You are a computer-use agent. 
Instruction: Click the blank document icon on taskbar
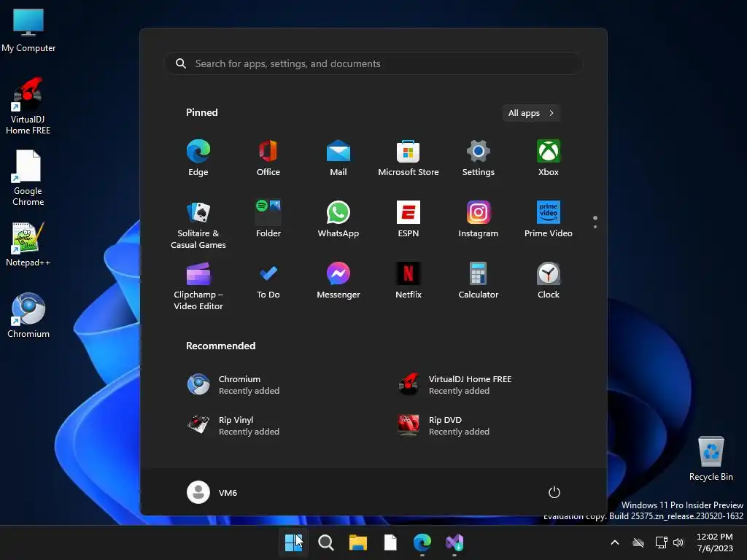(390, 542)
